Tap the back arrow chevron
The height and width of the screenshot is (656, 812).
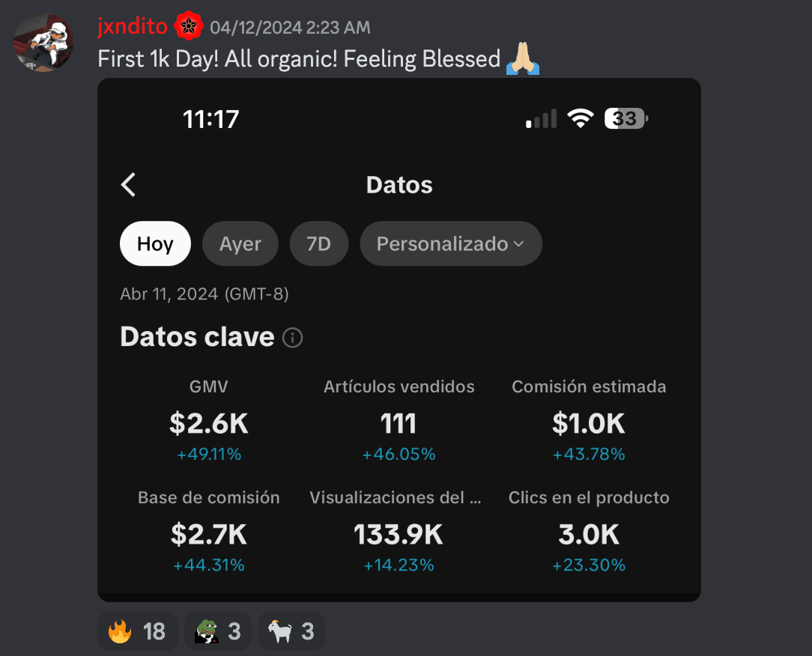click(x=129, y=184)
